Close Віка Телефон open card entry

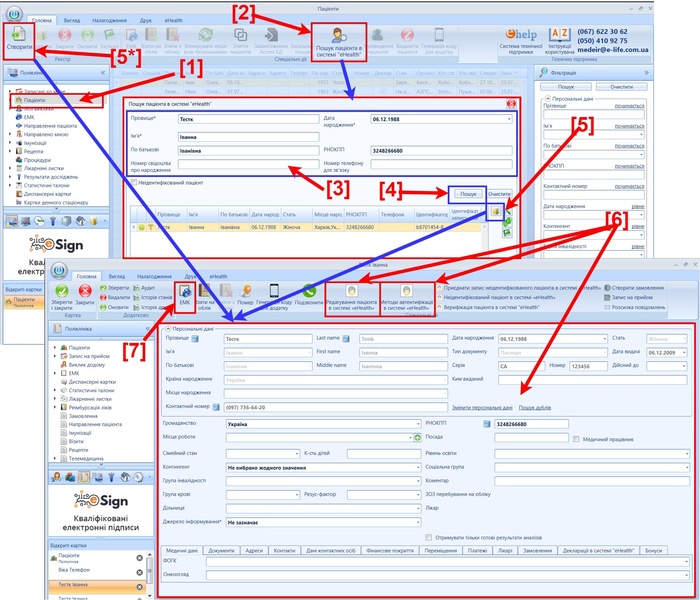point(140,572)
